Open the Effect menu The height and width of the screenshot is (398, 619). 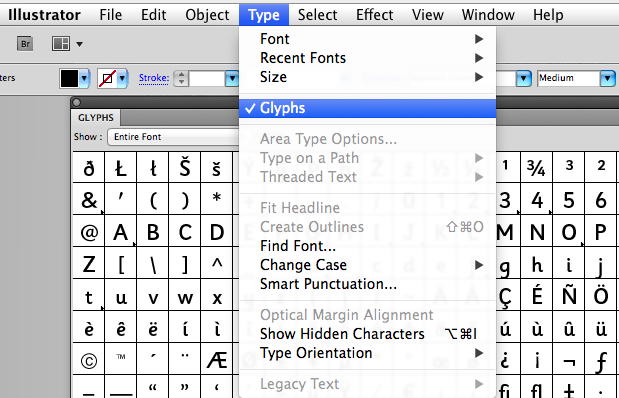point(375,15)
